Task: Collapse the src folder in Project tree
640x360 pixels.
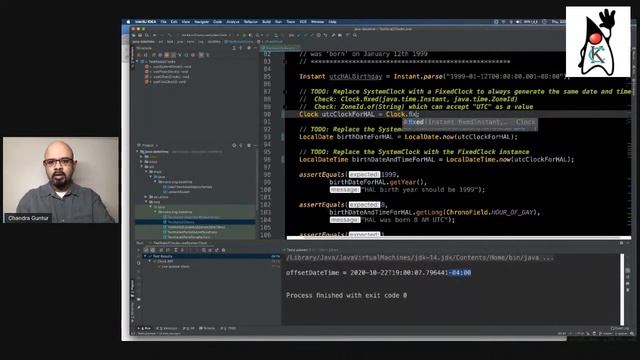Action: click(x=142, y=167)
